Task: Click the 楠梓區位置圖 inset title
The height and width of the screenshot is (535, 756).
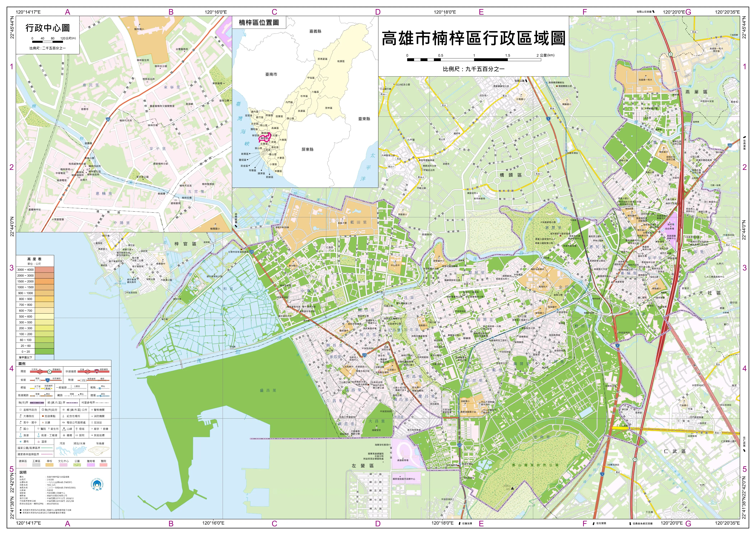Action: [x=259, y=22]
